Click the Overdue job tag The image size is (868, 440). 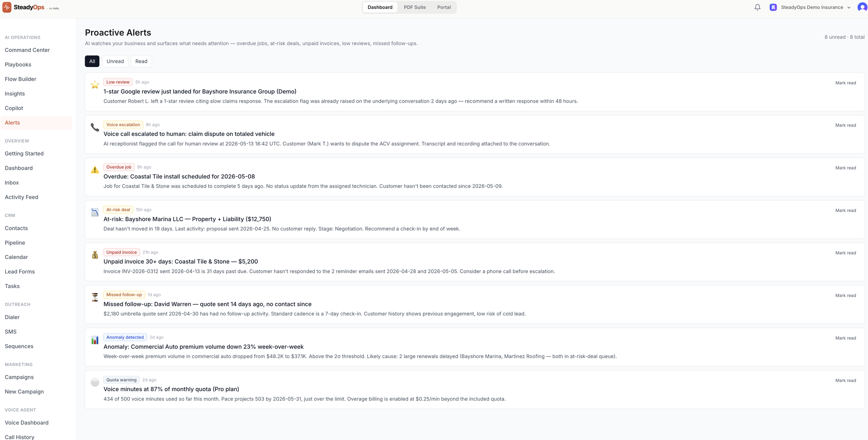(119, 167)
